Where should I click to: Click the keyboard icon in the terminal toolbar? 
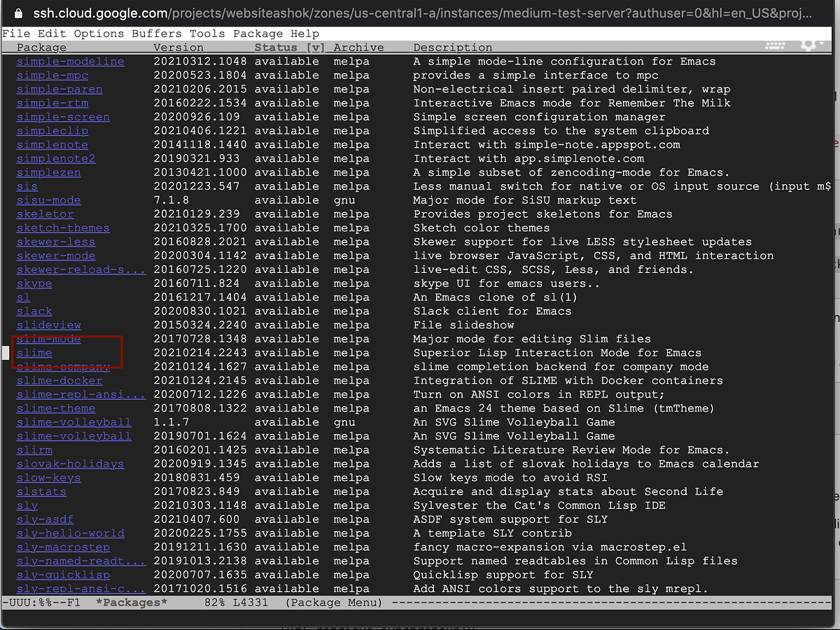point(775,44)
